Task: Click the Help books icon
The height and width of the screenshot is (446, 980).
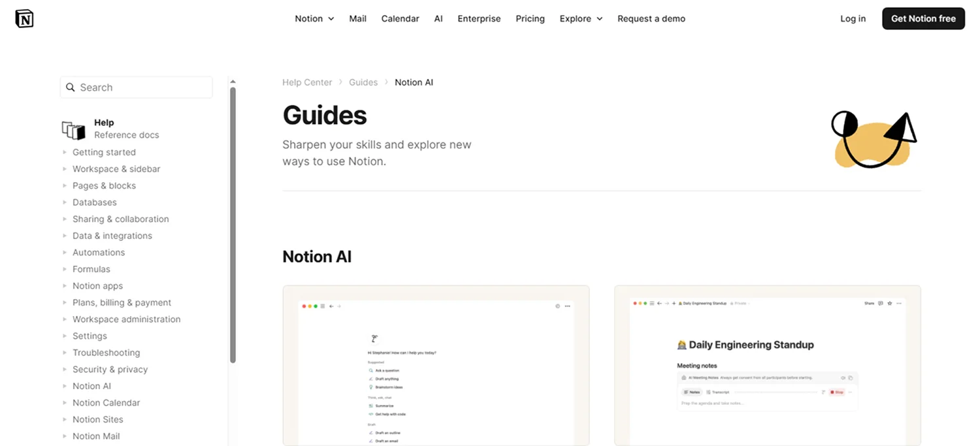Action: [x=74, y=130]
